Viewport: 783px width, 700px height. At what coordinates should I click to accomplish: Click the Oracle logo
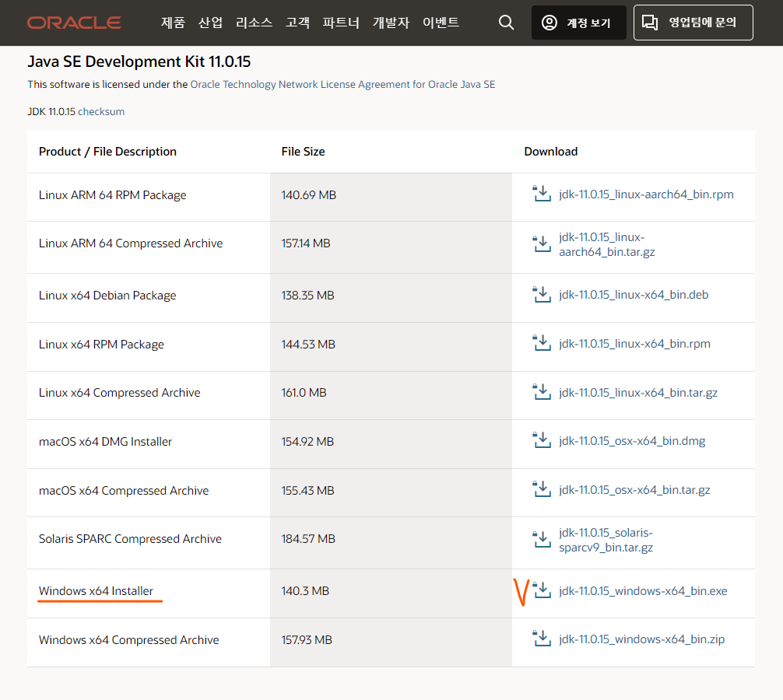tap(74, 23)
